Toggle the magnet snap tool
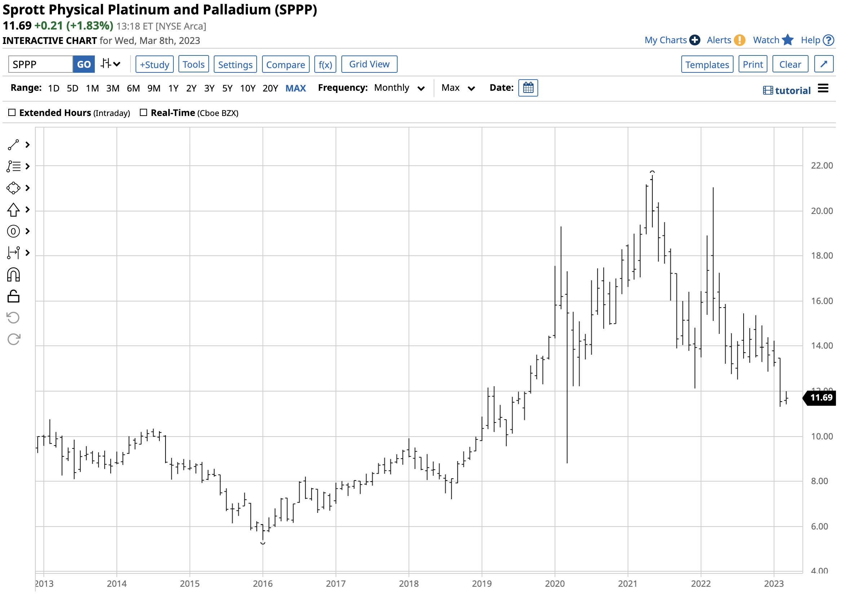The width and height of the screenshot is (868, 608). point(13,275)
